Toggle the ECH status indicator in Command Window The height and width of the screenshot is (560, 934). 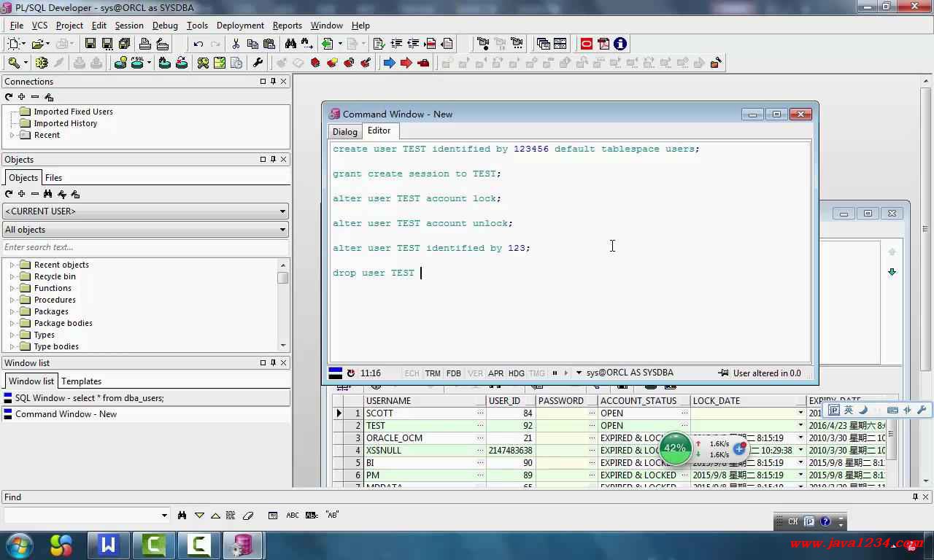click(x=412, y=373)
